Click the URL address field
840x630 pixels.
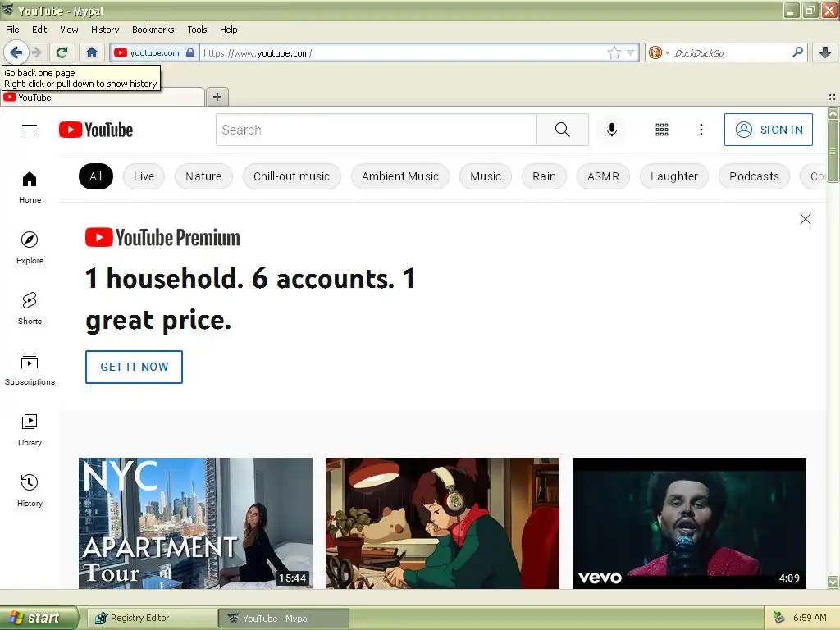coord(403,52)
